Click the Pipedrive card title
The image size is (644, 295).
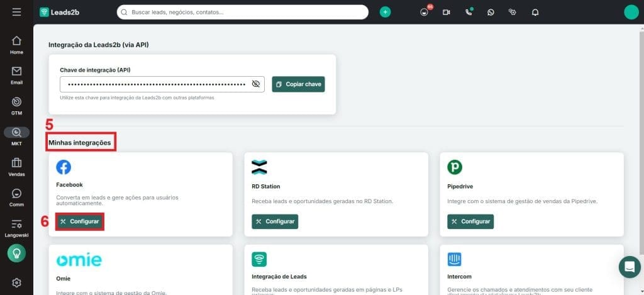click(460, 187)
